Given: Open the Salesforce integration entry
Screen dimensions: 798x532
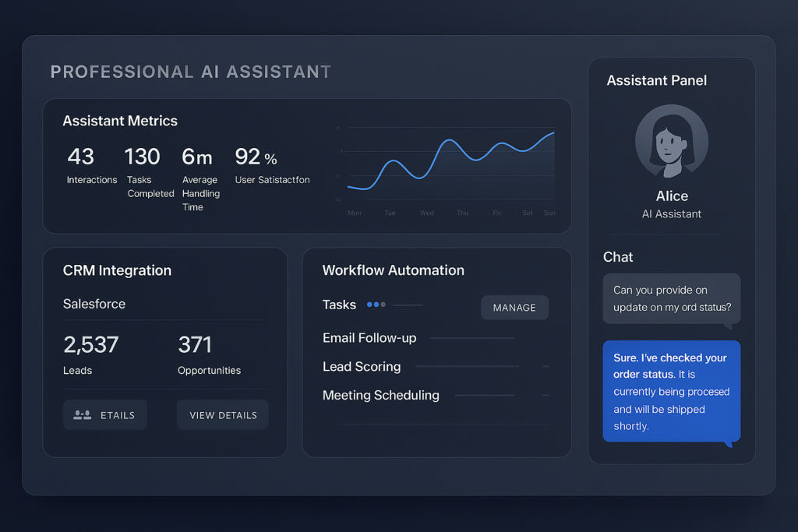Looking at the screenshot, I should (94, 304).
